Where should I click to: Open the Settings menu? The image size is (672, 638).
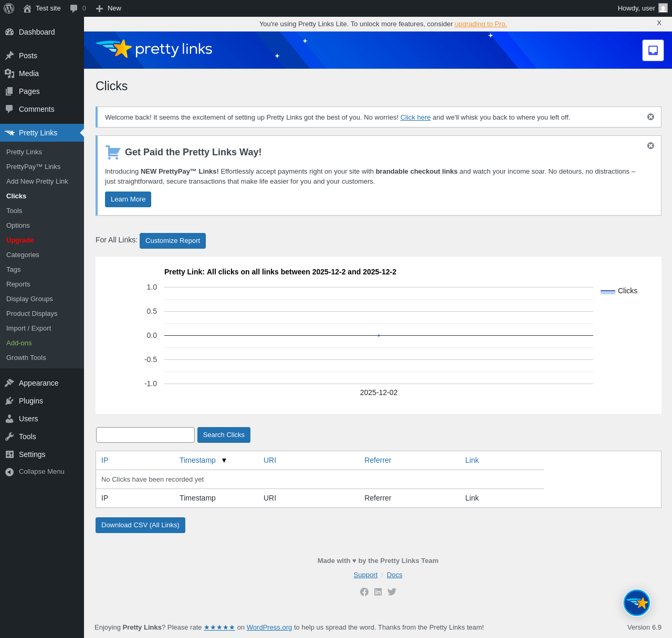42,454
